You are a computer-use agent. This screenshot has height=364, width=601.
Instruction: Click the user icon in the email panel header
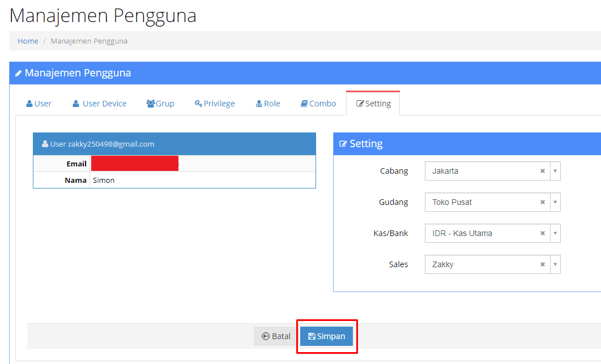pyautogui.click(x=45, y=144)
